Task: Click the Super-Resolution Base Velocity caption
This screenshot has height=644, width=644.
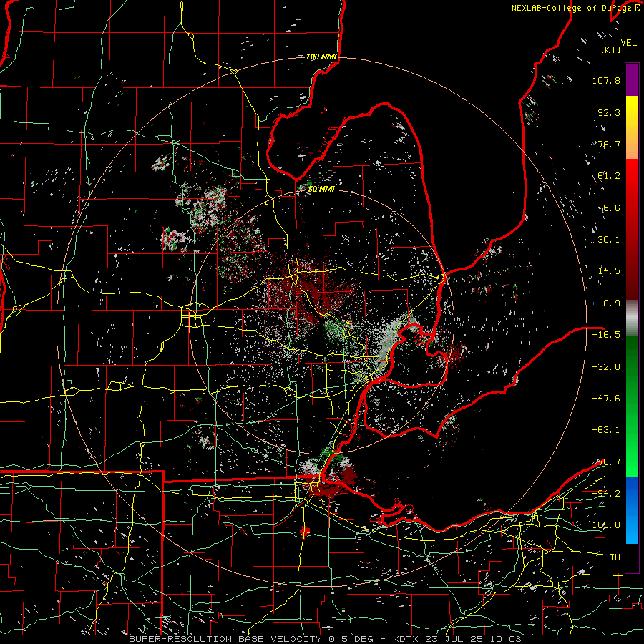Action: click(326, 639)
